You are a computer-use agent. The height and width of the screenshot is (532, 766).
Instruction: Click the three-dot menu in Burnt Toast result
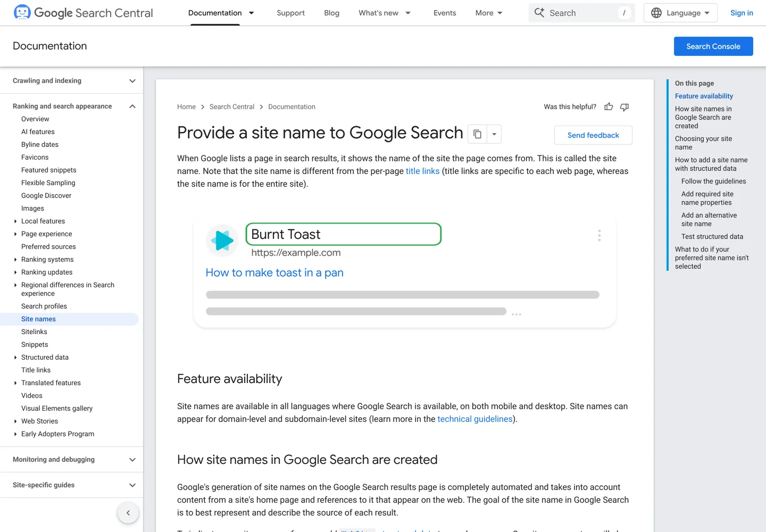pyautogui.click(x=599, y=236)
